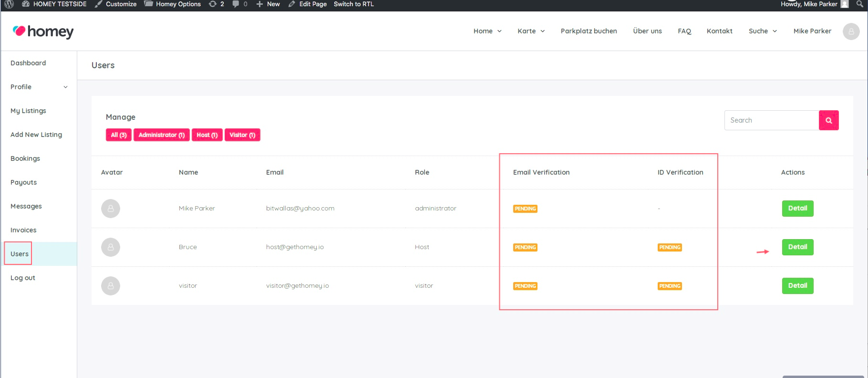
Task: Open Add New Listing in sidebar
Action: tap(36, 135)
